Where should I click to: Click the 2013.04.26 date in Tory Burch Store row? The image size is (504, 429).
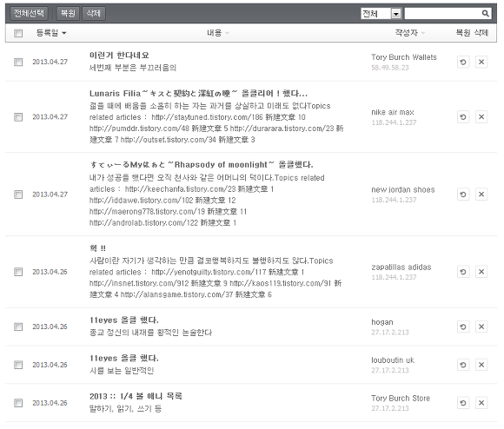[x=50, y=403]
